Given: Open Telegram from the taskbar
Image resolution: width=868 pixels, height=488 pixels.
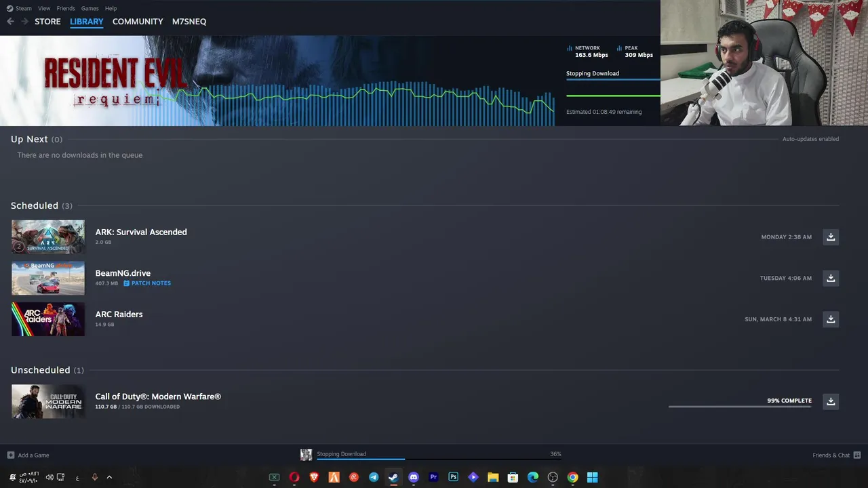Looking at the screenshot, I should [x=374, y=477].
